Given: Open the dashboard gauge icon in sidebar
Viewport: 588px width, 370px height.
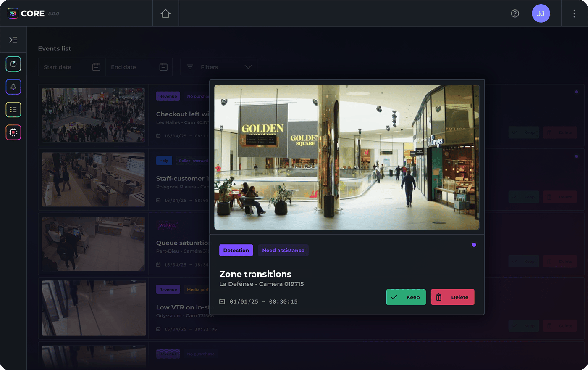Looking at the screenshot, I should click(13, 64).
